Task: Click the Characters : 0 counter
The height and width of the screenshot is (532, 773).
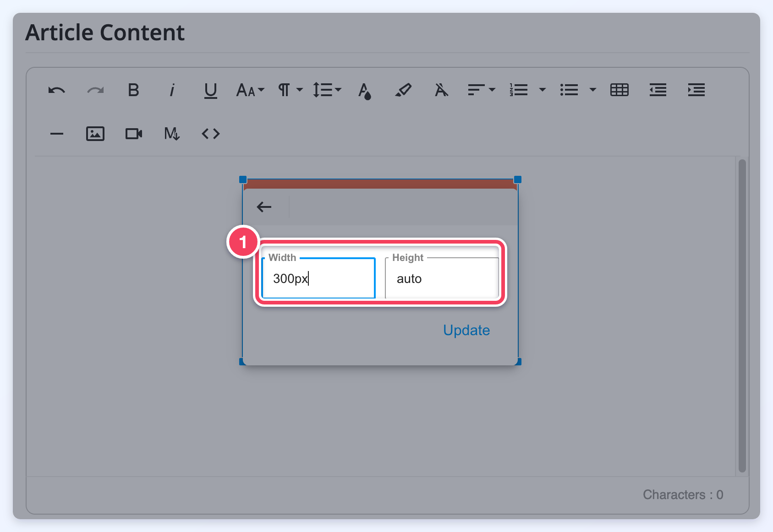Action: [683, 494]
